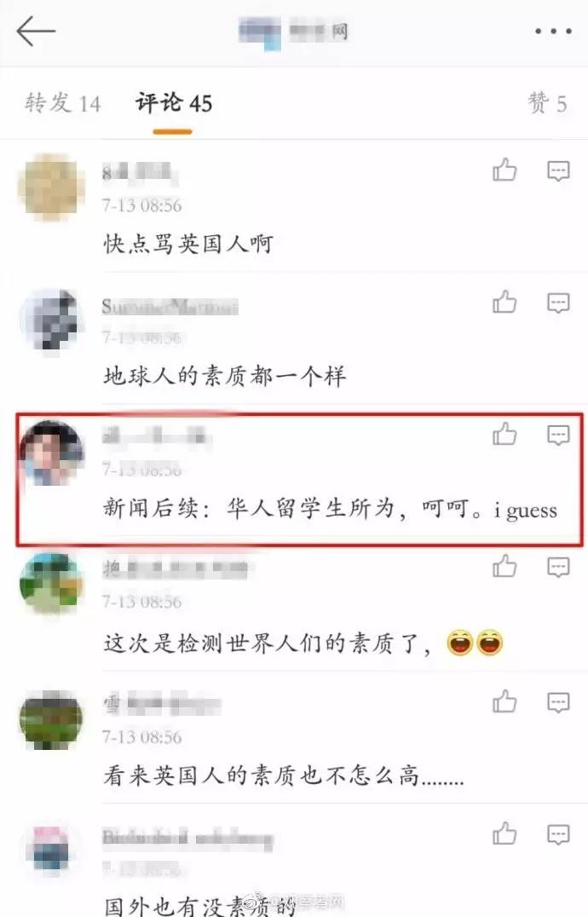The height and width of the screenshot is (917, 588).
Task: Reply to the comment 这次是检测世界人们的素质了
Action: 558,568
